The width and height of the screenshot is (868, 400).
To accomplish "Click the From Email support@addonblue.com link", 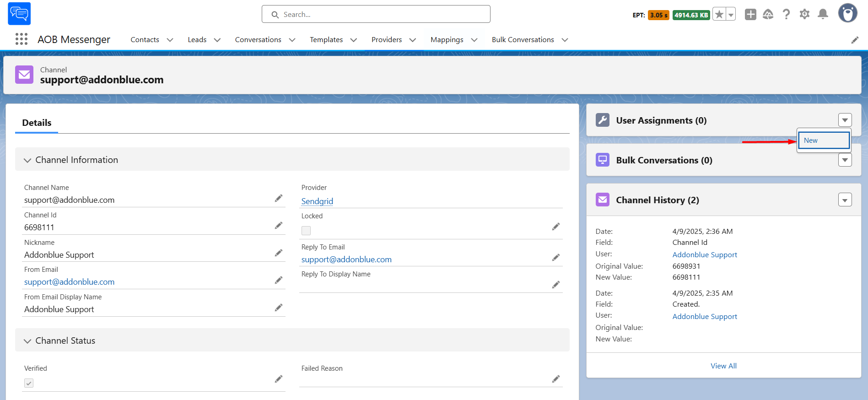I will coord(70,282).
